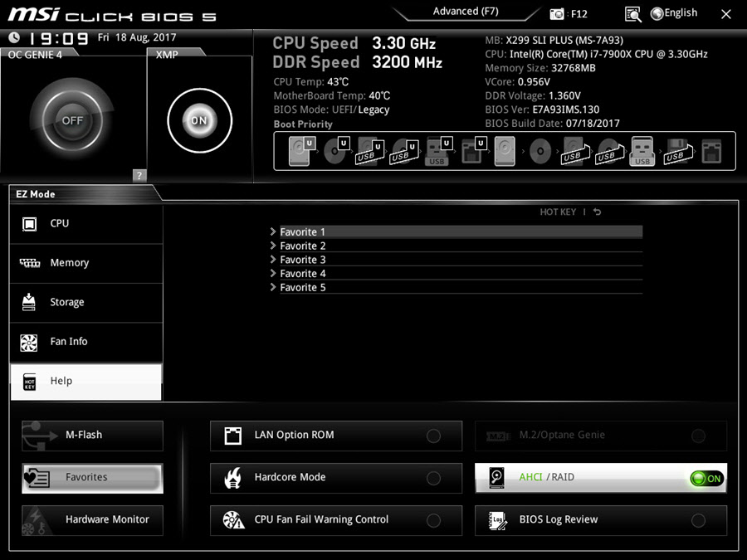Click the last boot priority network device icon
Viewport: 747px width, 560px height.
point(711,152)
